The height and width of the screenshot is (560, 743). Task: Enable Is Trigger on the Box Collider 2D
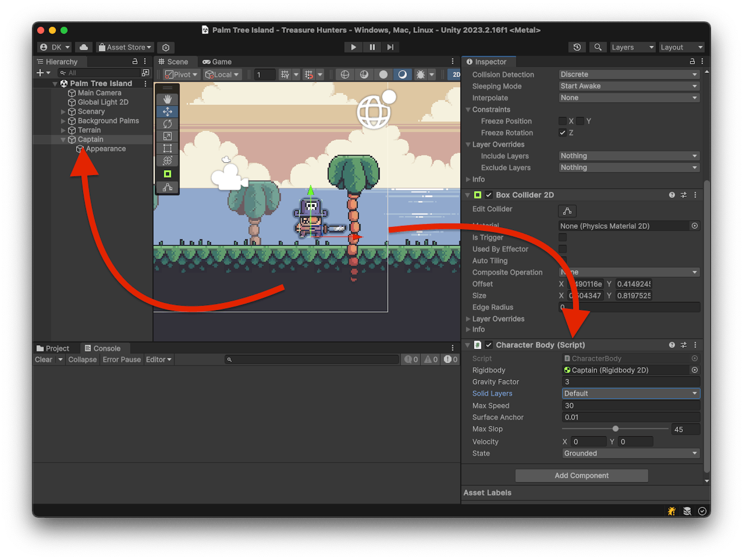tap(562, 237)
